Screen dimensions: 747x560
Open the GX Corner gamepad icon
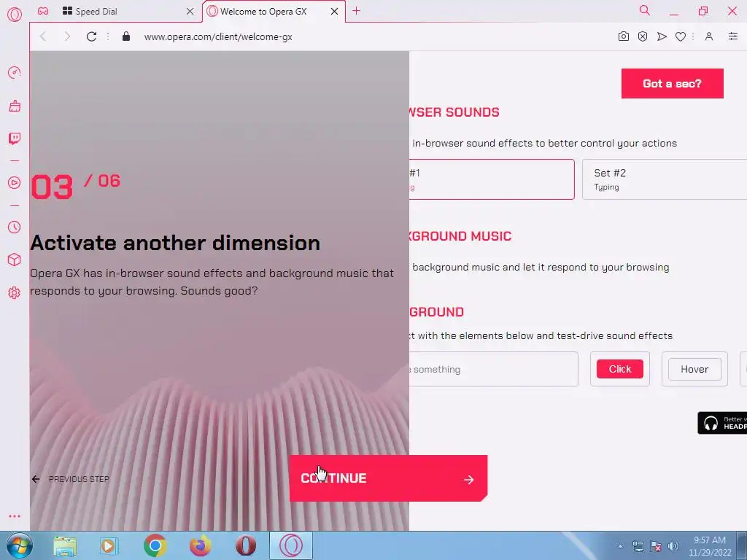[x=43, y=11]
